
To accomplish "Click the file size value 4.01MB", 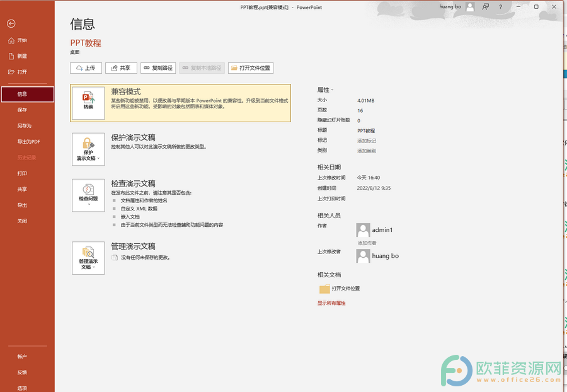I will [x=365, y=101].
